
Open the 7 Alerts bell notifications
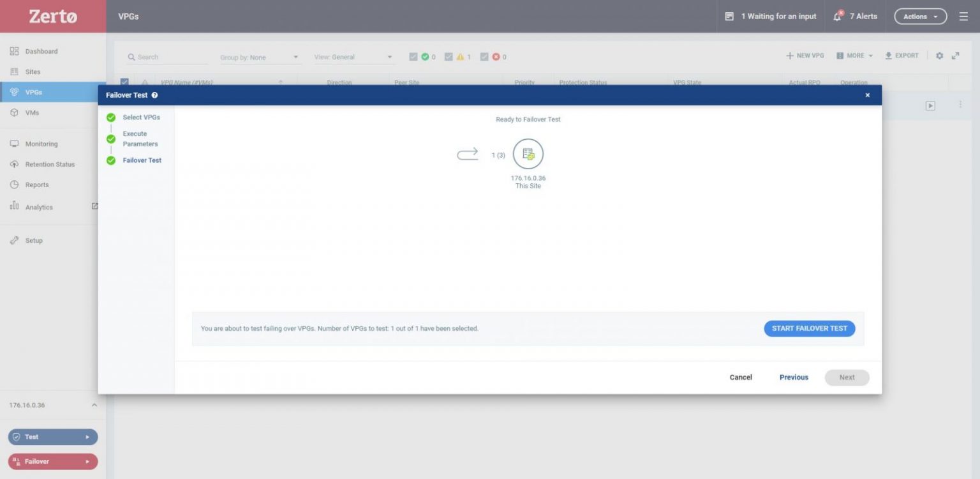click(x=855, y=17)
